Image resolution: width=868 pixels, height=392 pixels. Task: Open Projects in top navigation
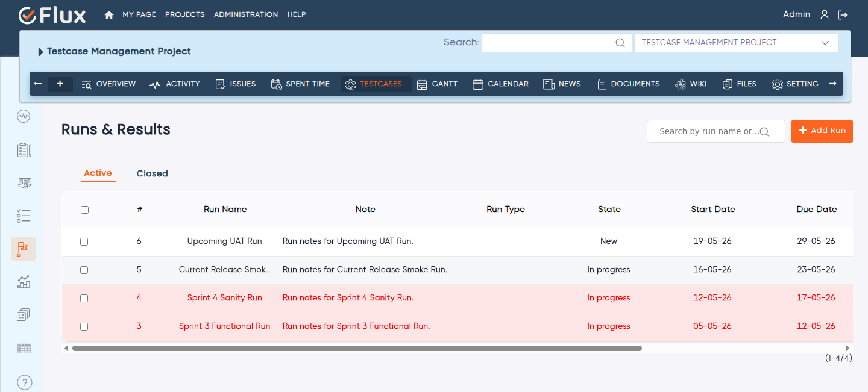pyautogui.click(x=184, y=14)
